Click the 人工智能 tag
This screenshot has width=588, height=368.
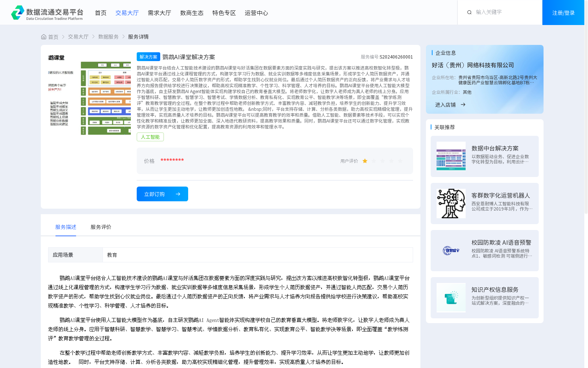[x=150, y=137]
